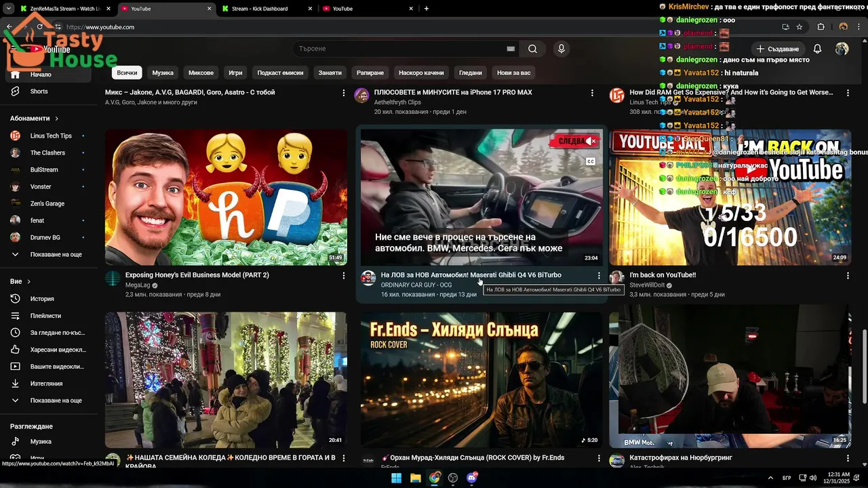The height and width of the screenshot is (488, 868).
Task: Open the browser tab search dropdown arrow
Action: (x=9, y=9)
